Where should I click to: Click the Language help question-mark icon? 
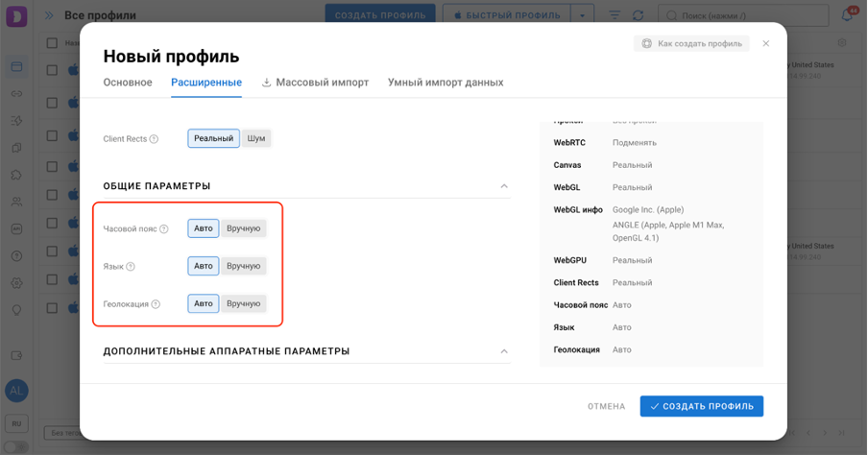point(131,266)
